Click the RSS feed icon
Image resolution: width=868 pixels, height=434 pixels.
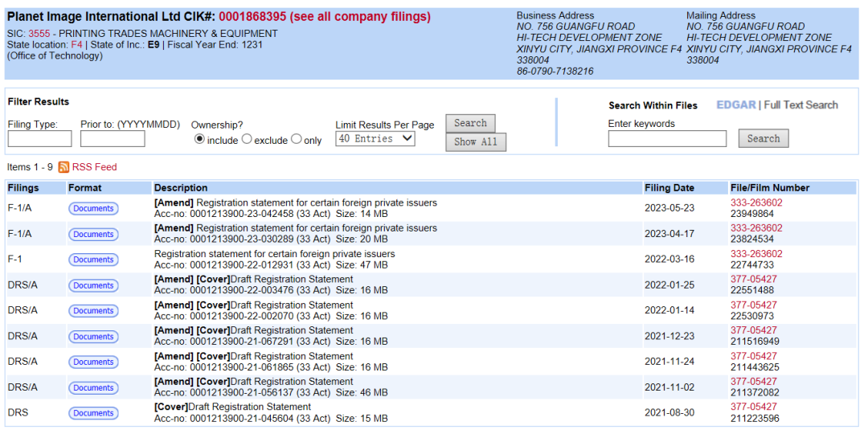pos(63,167)
